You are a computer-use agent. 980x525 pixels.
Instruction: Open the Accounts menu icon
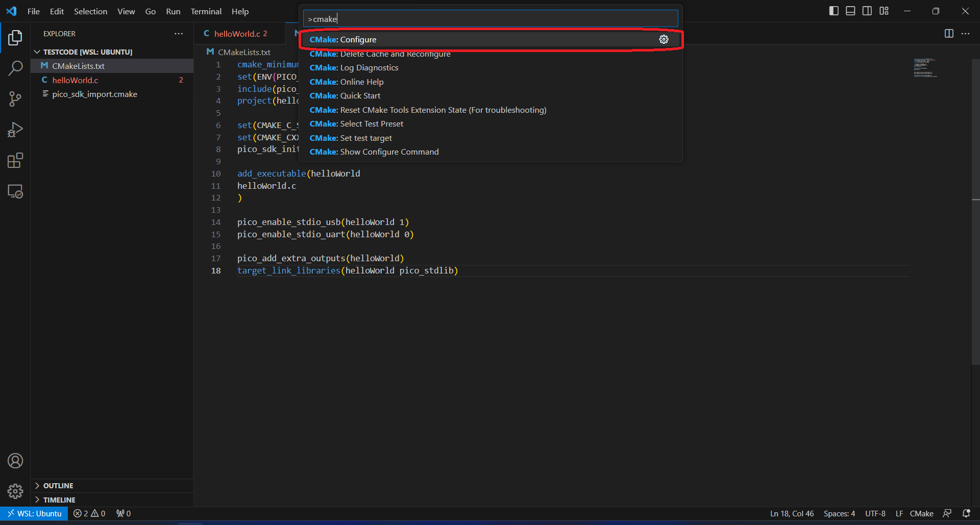(x=15, y=461)
